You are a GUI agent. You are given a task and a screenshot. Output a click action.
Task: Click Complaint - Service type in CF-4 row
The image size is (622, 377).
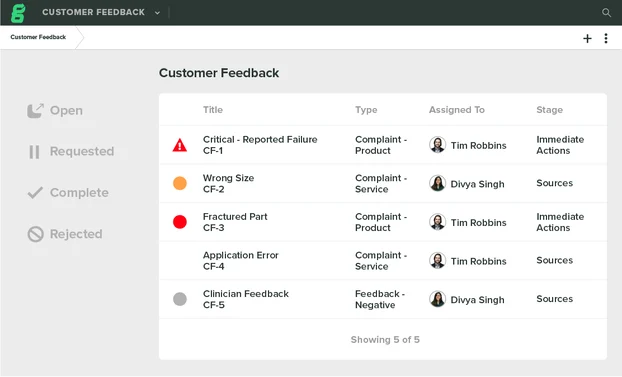pos(381,261)
